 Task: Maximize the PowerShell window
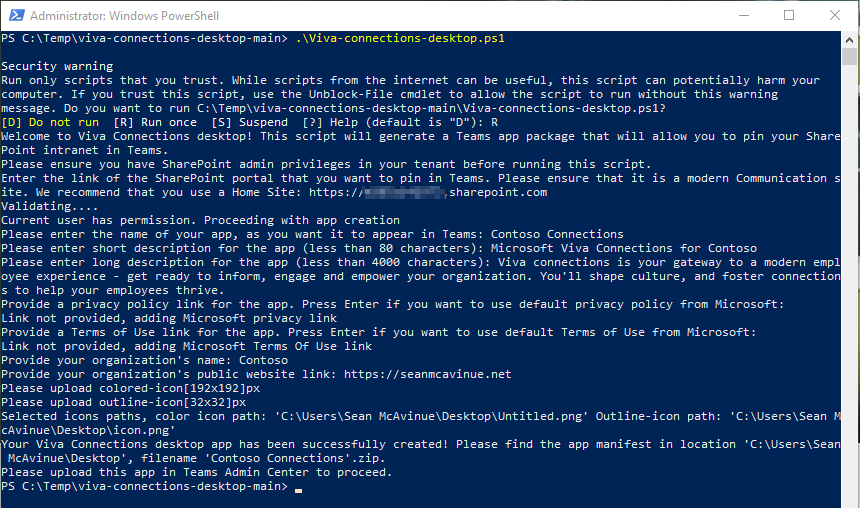788,15
